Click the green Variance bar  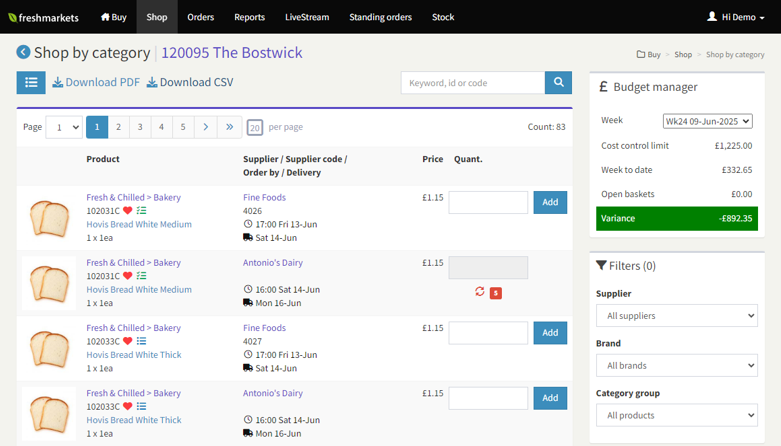tap(677, 218)
